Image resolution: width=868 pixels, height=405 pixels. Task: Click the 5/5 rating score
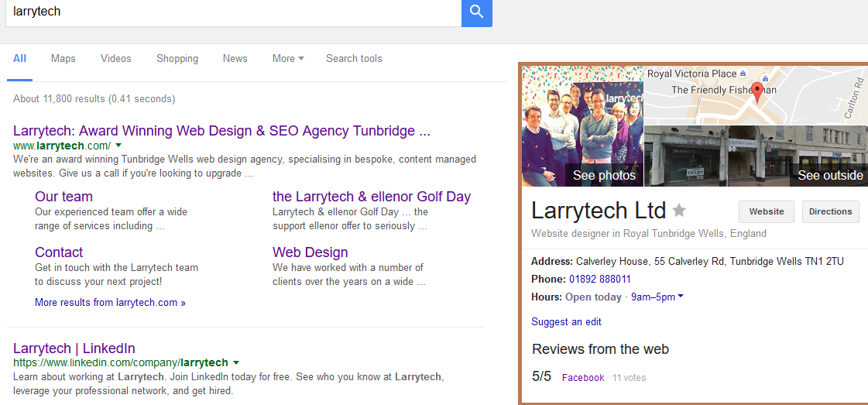542,377
